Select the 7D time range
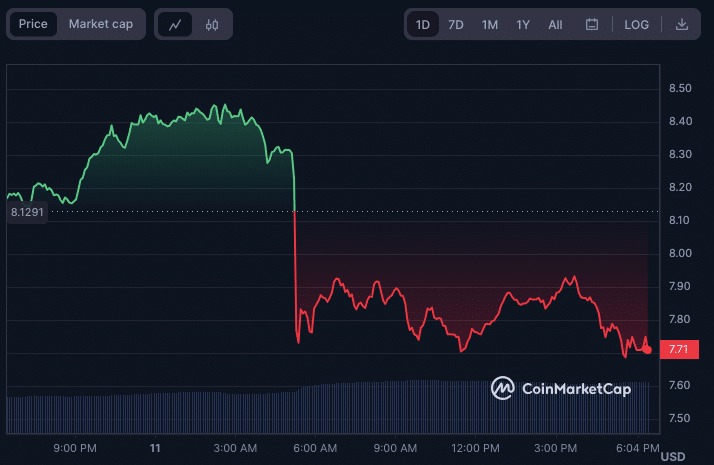The height and width of the screenshot is (465, 714). point(456,24)
